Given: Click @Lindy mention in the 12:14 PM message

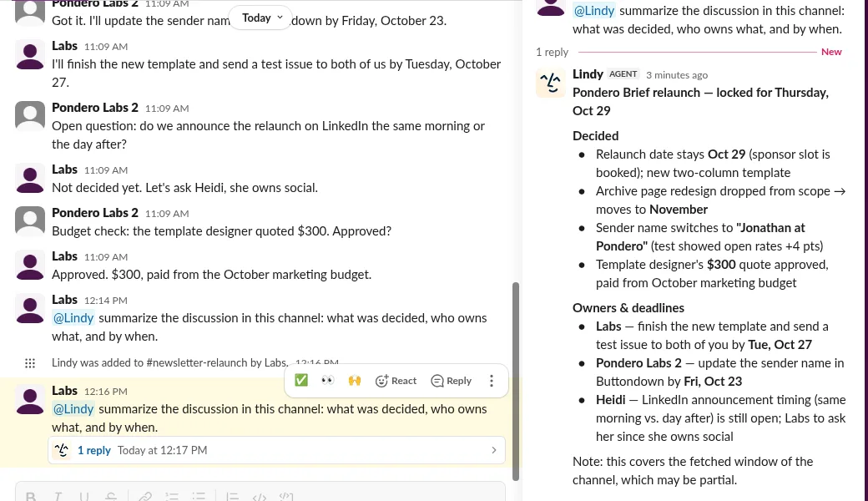Looking at the screenshot, I should [73, 318].
